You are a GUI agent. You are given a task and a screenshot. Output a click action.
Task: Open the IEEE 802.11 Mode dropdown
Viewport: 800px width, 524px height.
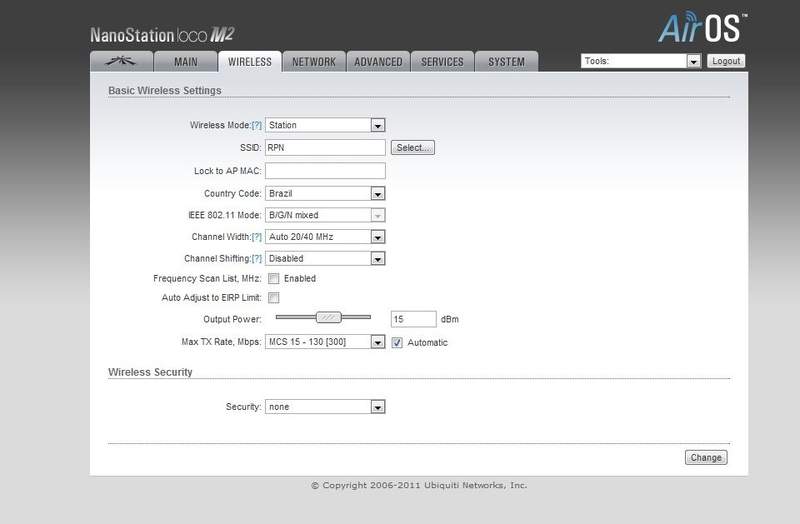click(x=325, y=215)
